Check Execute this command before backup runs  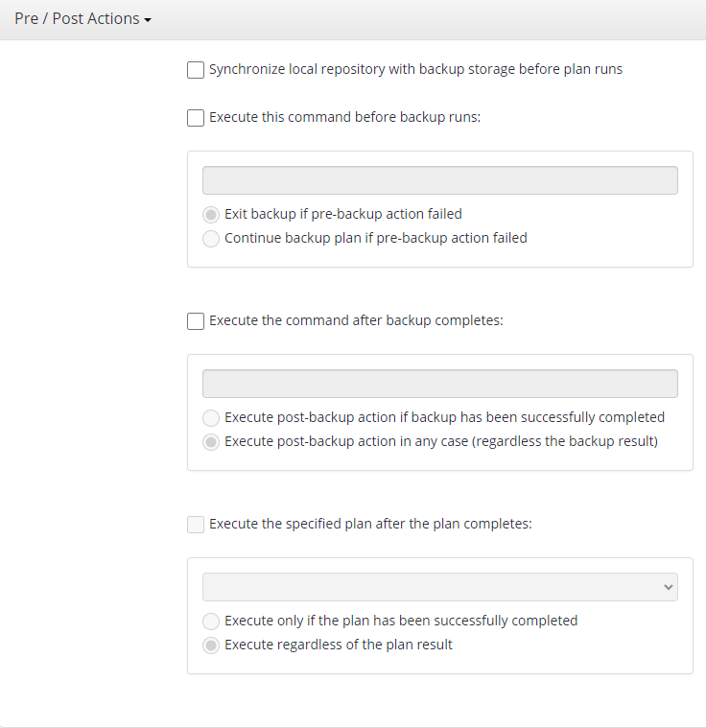(x=196, y=118)
